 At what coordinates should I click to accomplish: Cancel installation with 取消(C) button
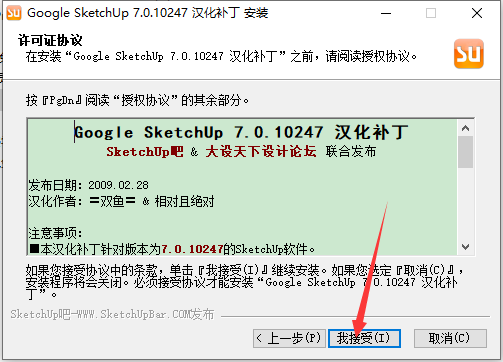click(x=450, y=338)
